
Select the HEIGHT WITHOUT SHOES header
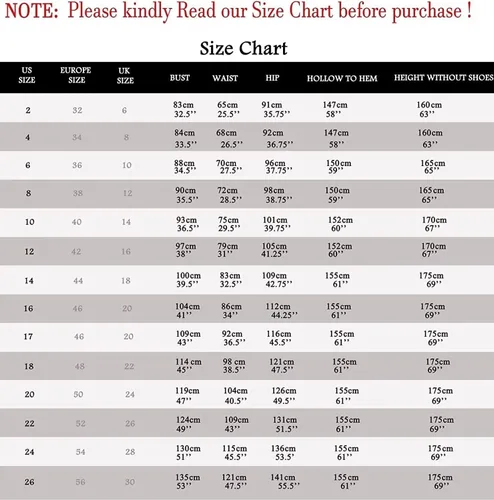[444, 78]
